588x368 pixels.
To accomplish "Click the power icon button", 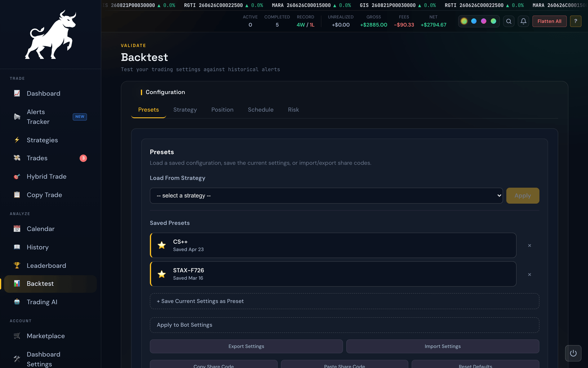I will coord(573,353).
